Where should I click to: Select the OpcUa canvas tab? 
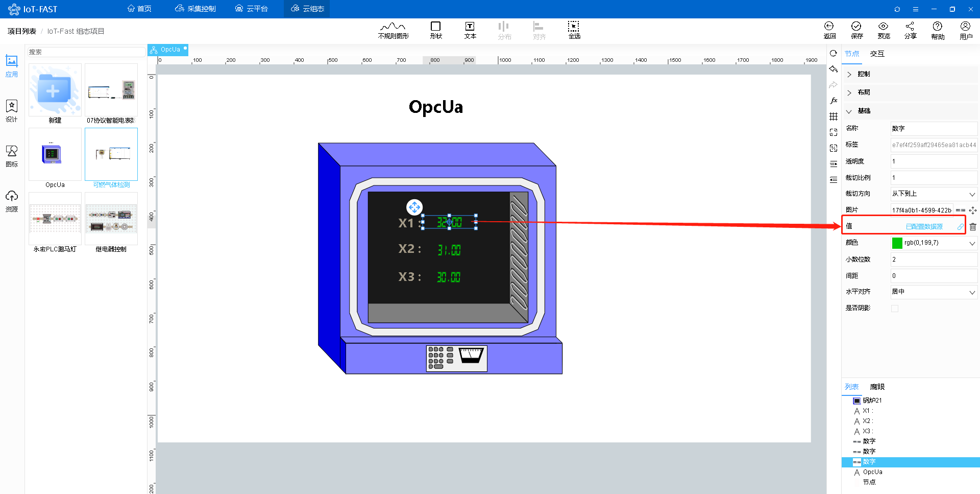point(167,50)
